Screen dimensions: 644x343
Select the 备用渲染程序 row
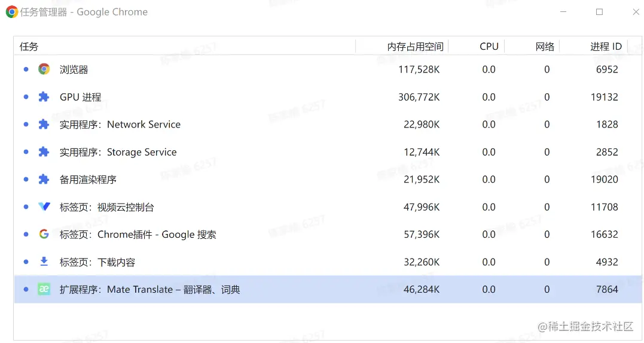tap(328, 180)
